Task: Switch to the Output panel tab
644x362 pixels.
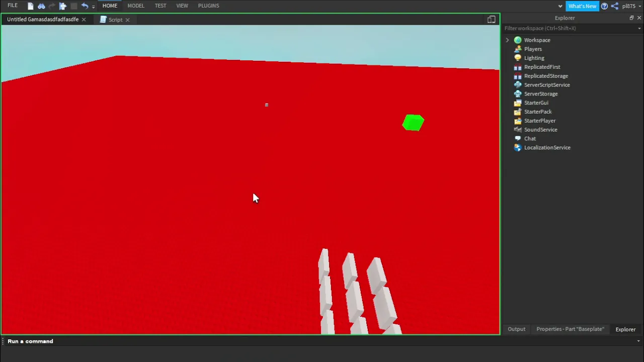Action: (516, 329)
